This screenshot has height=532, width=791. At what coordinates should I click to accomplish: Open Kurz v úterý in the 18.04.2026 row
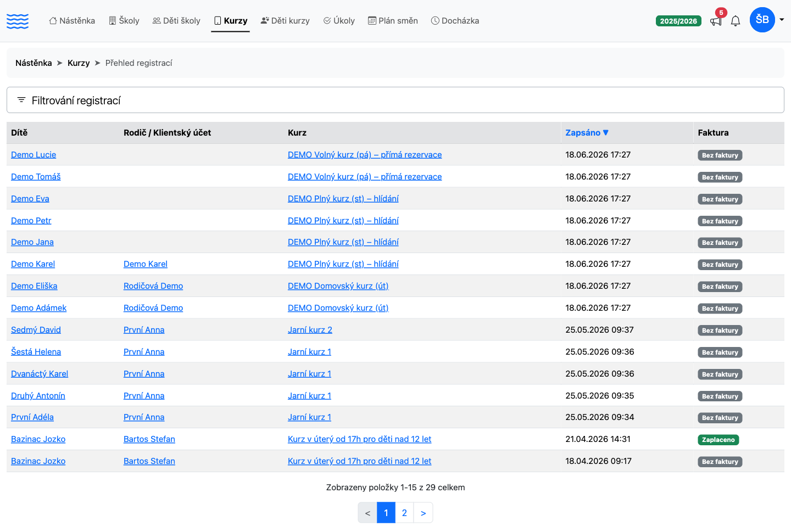(x=359, y=461)
